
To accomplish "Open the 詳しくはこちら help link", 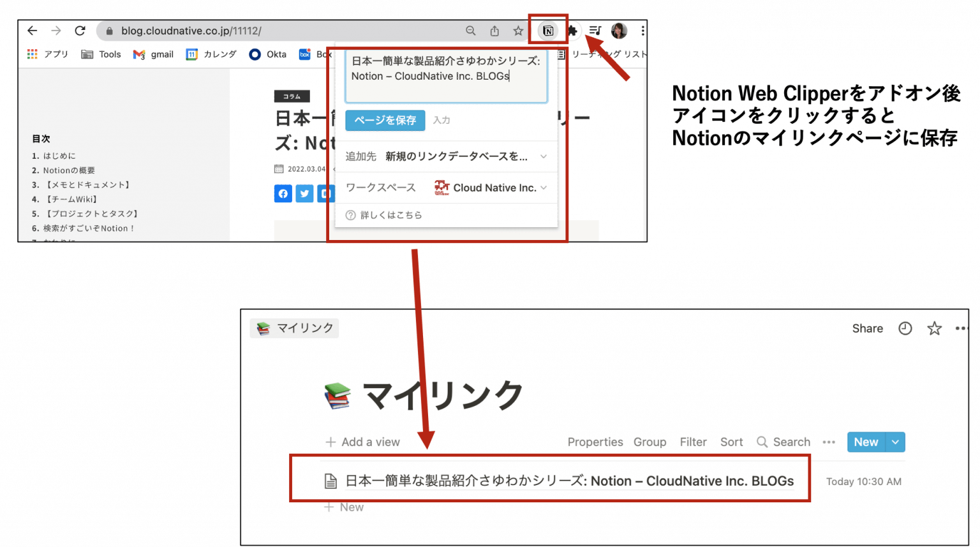I will click(x=390, y=215).
